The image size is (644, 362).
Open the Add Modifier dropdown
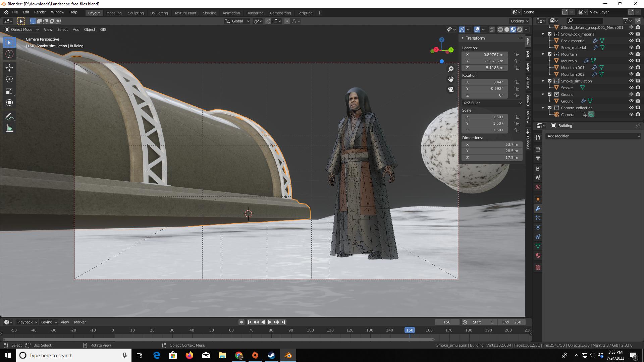point(593,136)
